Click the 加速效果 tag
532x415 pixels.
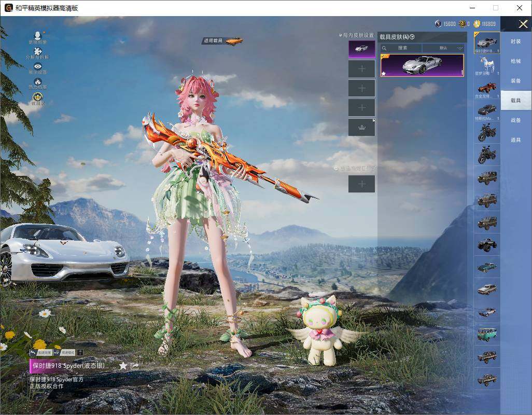pos(41,353)
